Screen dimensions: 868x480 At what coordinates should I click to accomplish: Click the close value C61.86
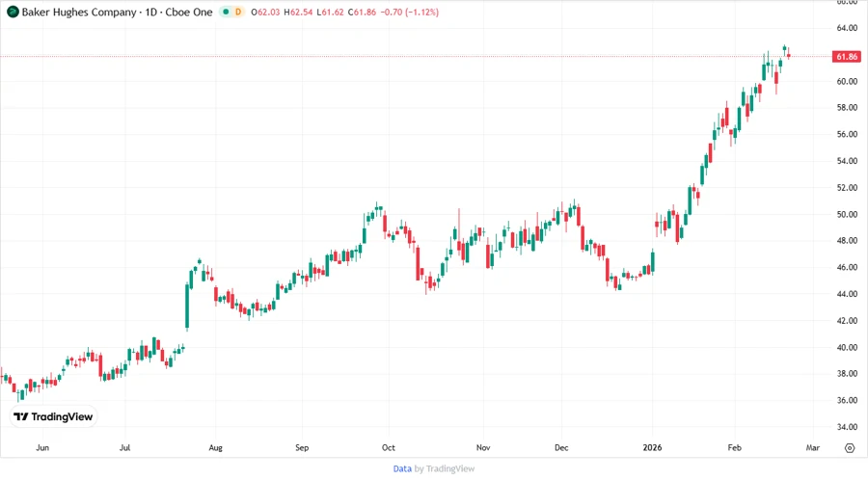click(x=362, y=13)
